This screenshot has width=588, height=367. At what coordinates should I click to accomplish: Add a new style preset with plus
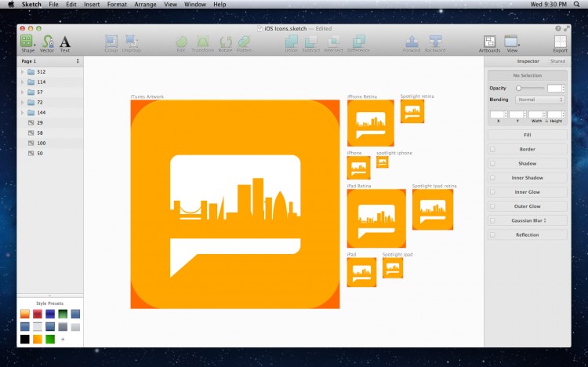(x=63, y=339)
